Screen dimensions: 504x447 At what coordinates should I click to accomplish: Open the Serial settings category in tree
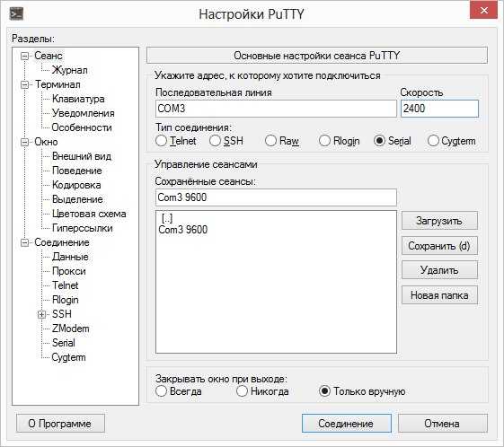click(x=63, y=343)
